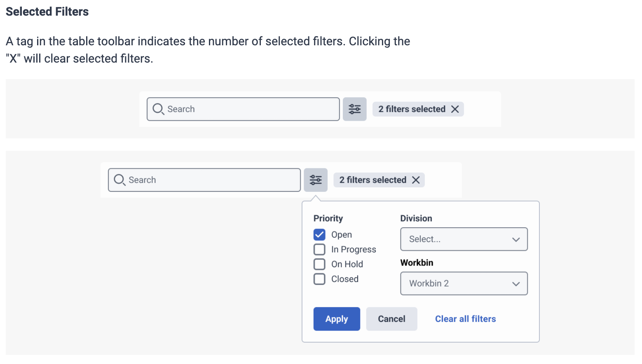Screen dimensions: 642x364
Task: Clear filters with X on the top tag
Action: pos(455,109)
